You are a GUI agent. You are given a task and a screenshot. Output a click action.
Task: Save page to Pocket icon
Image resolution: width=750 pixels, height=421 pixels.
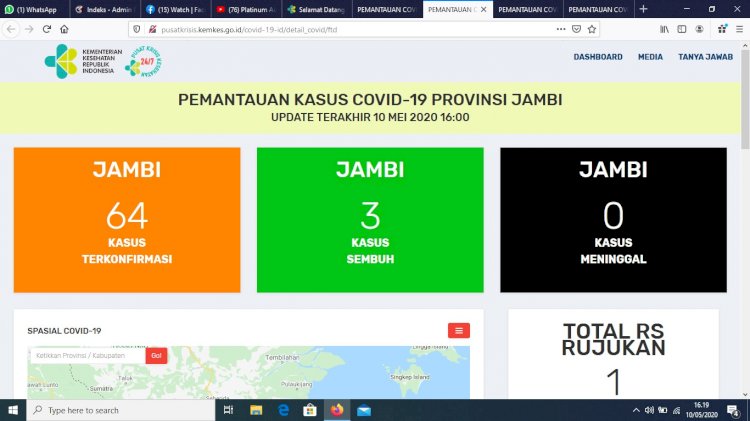576,29
